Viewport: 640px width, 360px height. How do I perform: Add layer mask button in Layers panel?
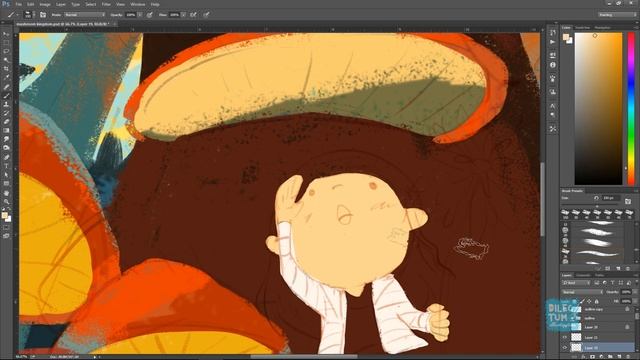click(x=592, y=357)
